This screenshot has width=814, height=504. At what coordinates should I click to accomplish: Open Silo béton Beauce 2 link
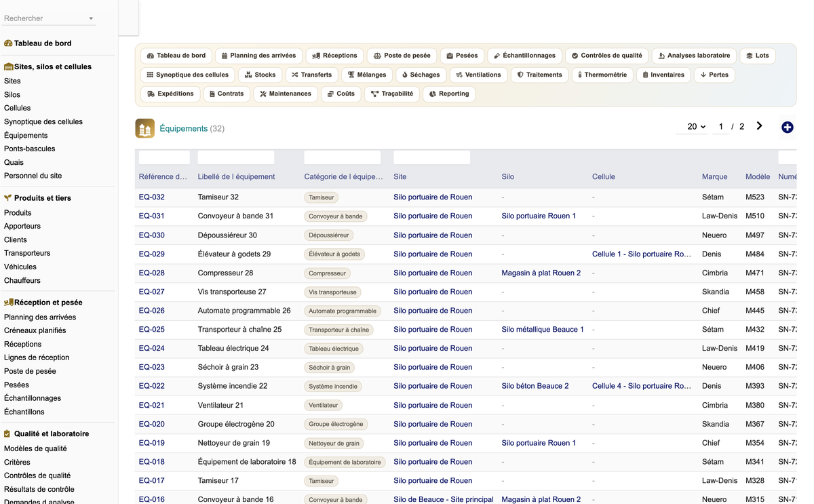pyautogui.click(x=535, y=386)
